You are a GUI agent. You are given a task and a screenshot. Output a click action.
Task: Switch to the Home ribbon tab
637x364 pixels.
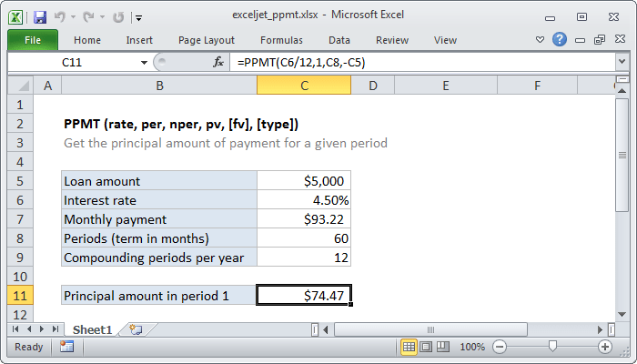click(87, 40)
